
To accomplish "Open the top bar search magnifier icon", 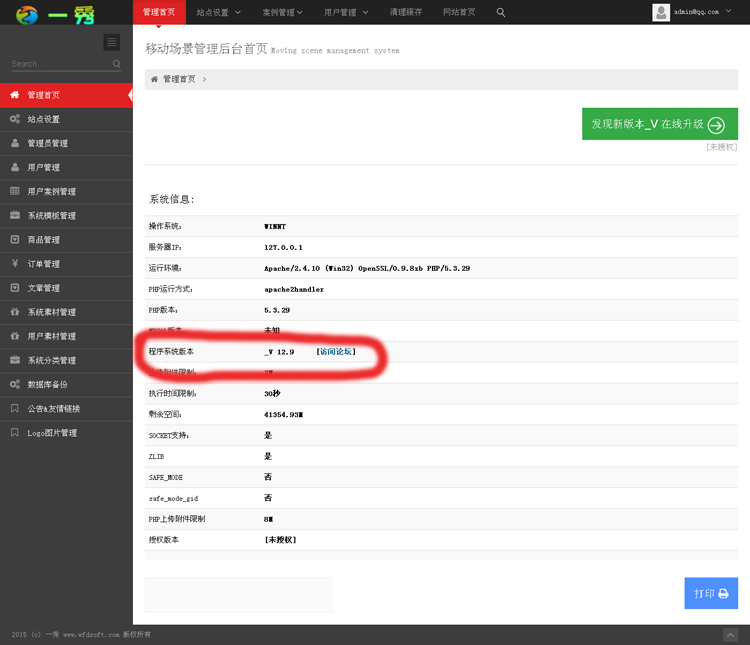I will coord(501,12).
